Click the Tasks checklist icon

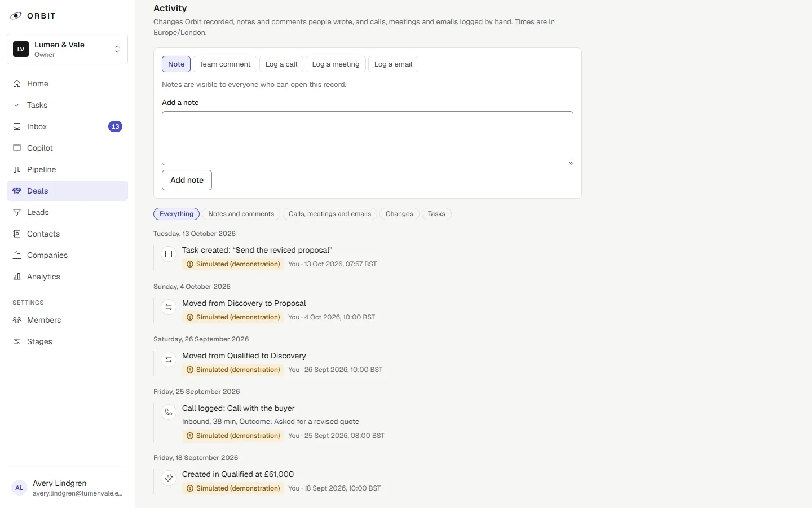17,105
